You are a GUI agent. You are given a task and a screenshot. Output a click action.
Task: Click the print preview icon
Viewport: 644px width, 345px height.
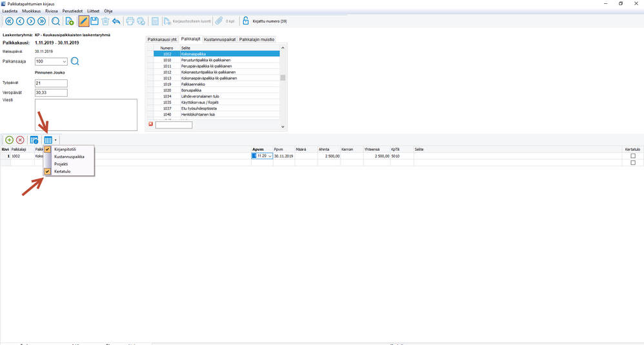click(141, 21)
